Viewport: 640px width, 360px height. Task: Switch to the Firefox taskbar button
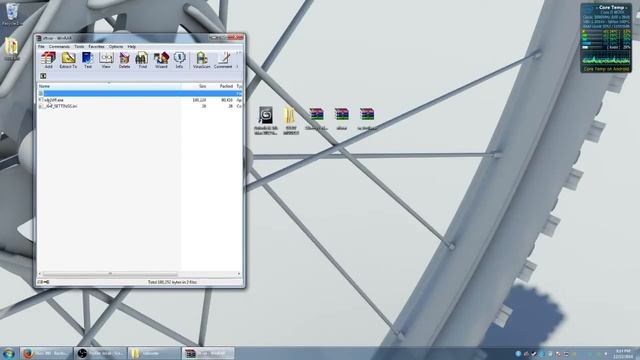click(x=47, y=353)
